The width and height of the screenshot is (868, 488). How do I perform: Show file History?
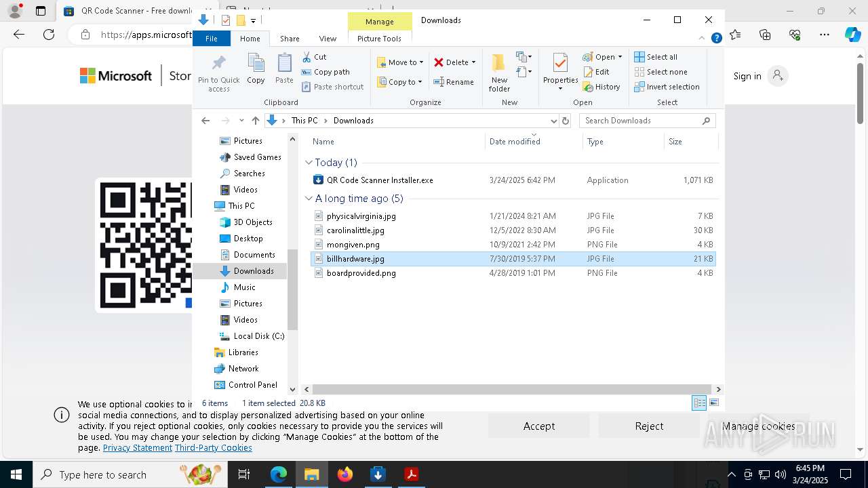pos(601,87)
